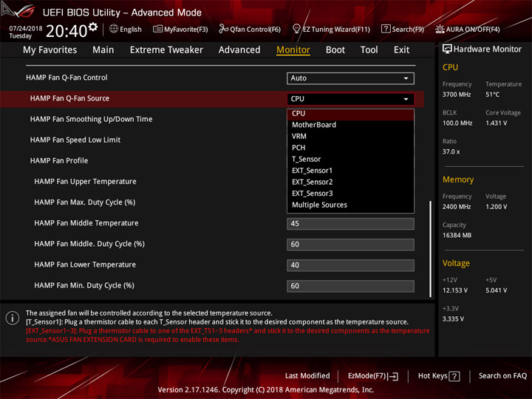532x399 pixels.
Task: Go to the Advanced tab
Action: pos(239,50)
